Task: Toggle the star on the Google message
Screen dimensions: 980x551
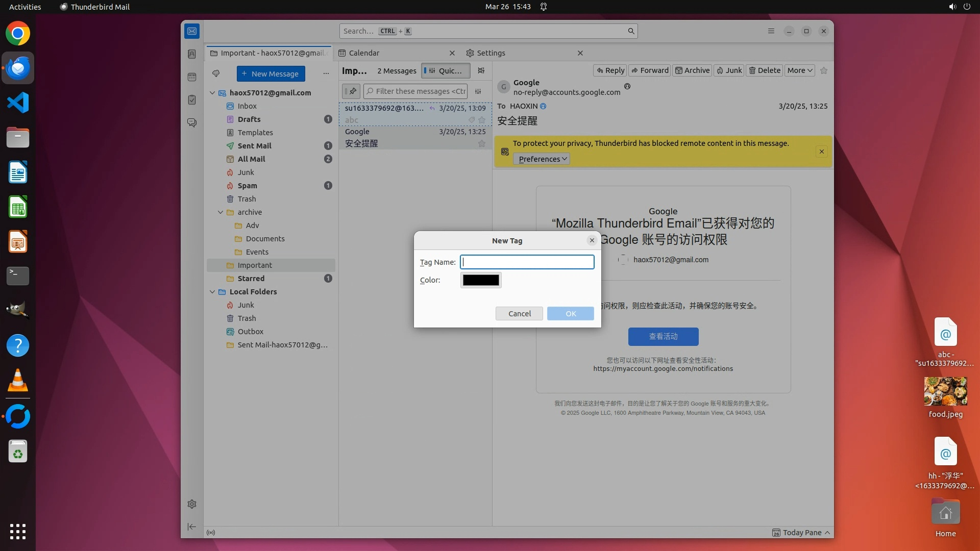Action: [481, 143]
